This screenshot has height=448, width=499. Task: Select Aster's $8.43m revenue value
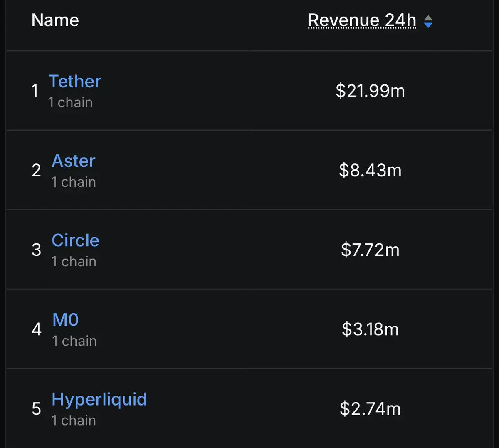(370, 170)
